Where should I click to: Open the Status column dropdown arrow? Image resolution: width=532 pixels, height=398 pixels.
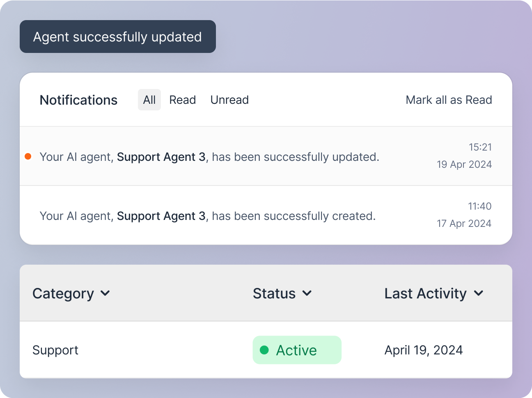[307, 293]
